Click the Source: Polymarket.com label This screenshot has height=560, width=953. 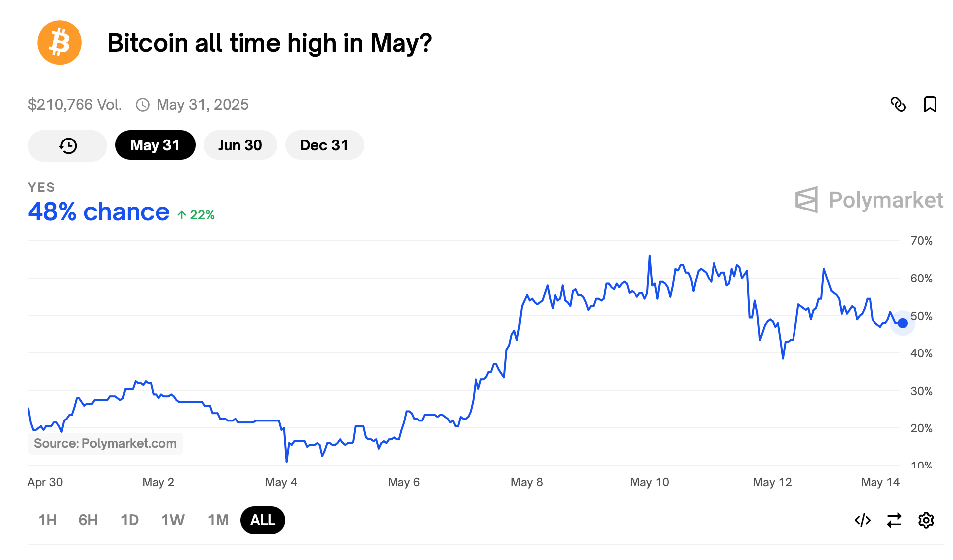coord(105,443)
